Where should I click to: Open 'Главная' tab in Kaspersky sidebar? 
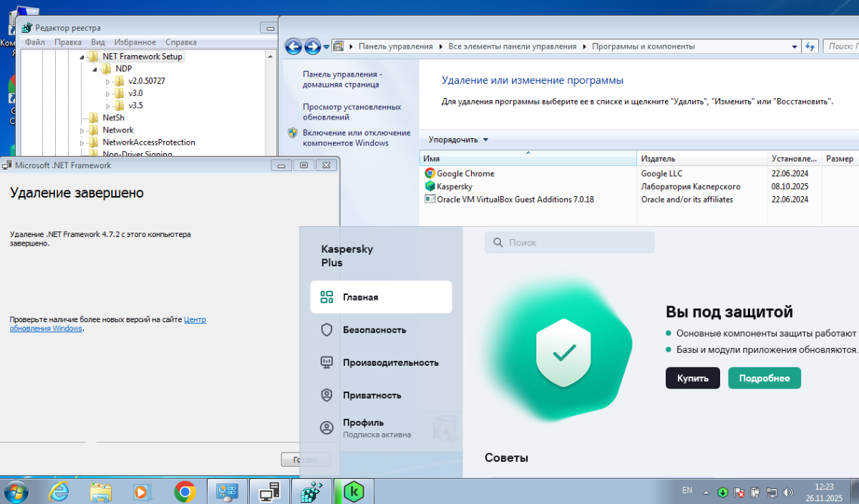(x=381, y=297)
